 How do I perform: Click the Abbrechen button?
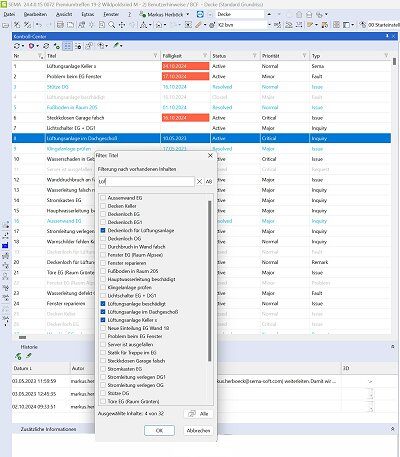pyautogui.click(x=198, y=430)
